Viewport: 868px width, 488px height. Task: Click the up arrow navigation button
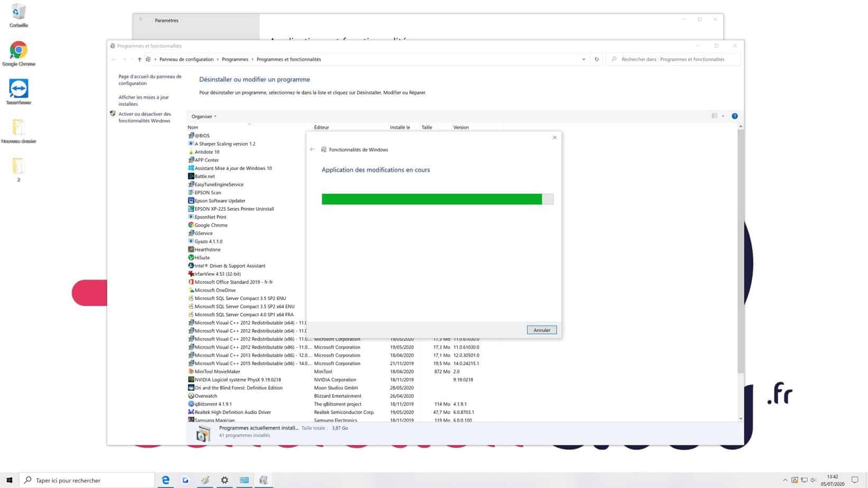coord(139,59)
